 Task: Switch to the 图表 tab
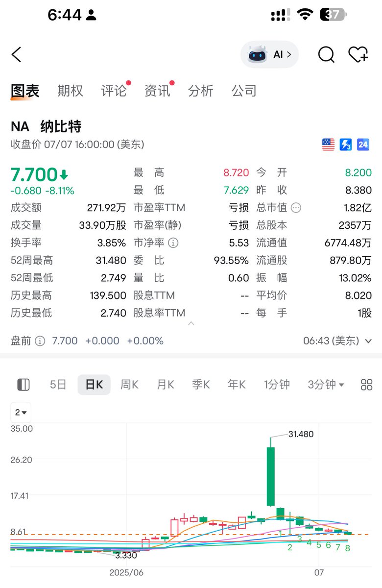(25, 91)
